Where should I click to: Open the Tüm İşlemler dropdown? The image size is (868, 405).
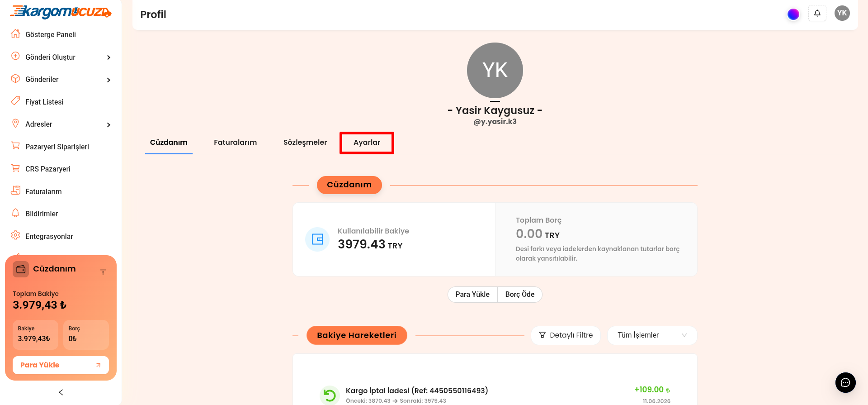(652, 335)
